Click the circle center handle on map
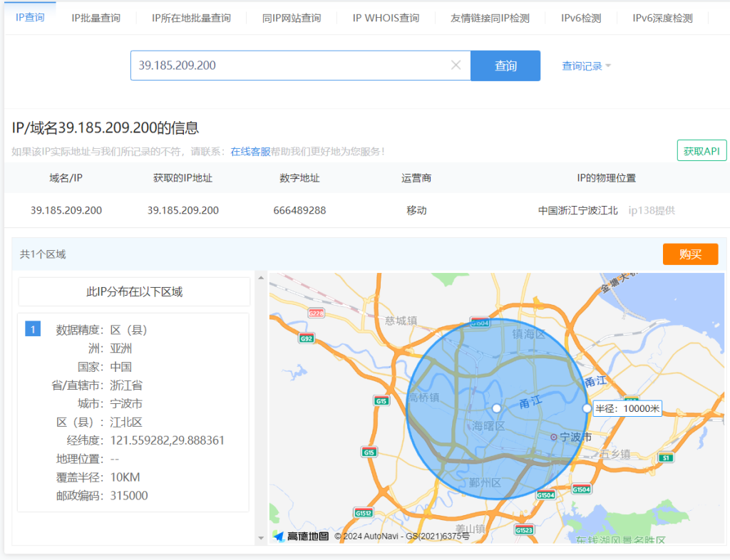 point(497,408)
